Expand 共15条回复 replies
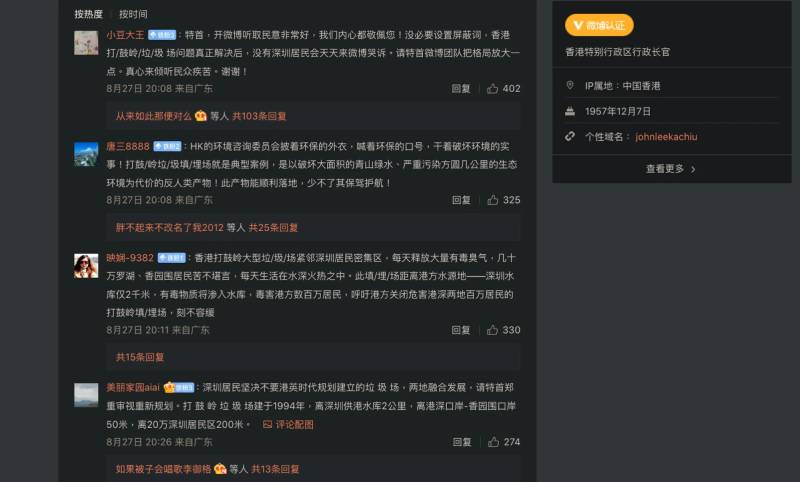 [x=140, y=357]
